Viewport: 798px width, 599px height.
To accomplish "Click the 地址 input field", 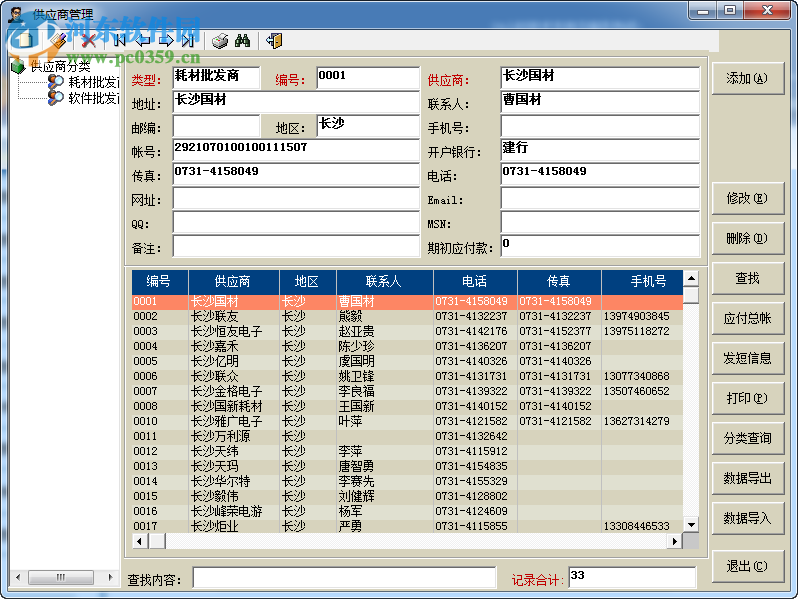I will (x=296, y=102).
